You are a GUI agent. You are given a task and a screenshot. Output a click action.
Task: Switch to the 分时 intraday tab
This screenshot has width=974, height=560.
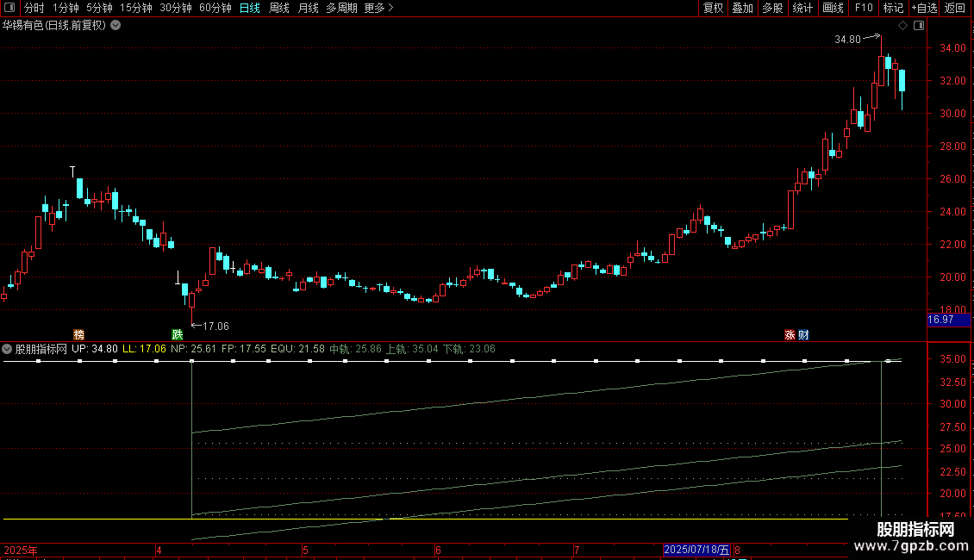point(34,8)
